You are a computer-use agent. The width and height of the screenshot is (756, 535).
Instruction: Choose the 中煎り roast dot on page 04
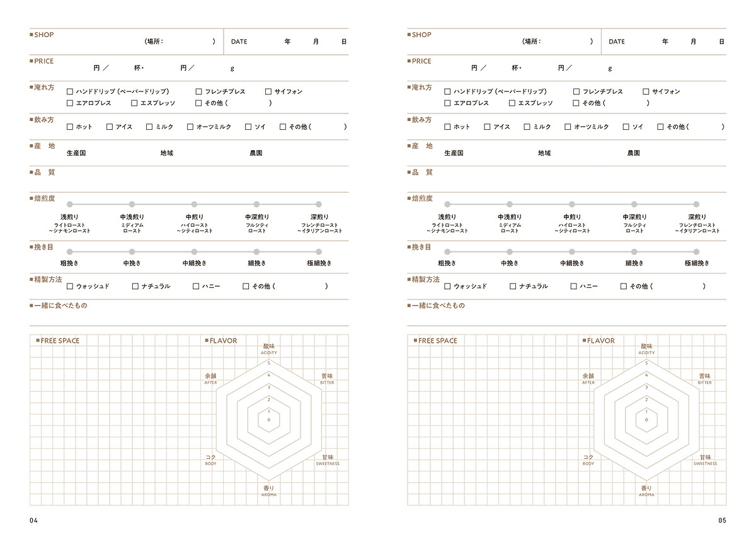pyautogui.click(x=194, y=204)
